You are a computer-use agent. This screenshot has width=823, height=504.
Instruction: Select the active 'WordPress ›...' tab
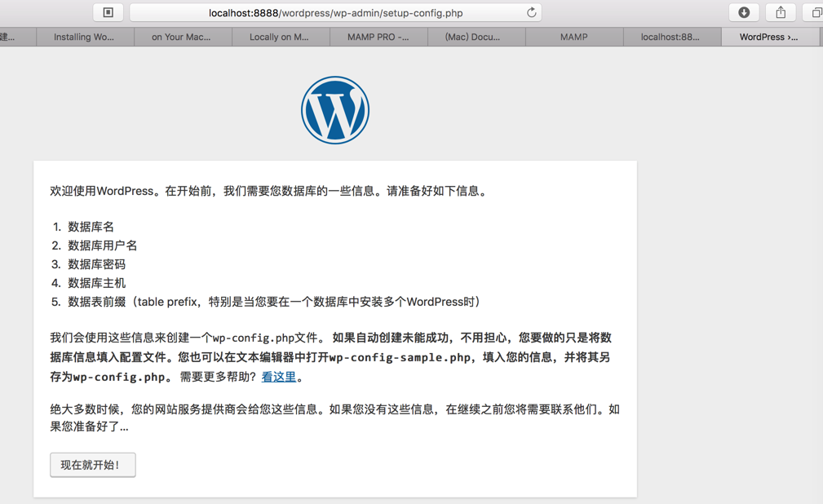point(769,38)
